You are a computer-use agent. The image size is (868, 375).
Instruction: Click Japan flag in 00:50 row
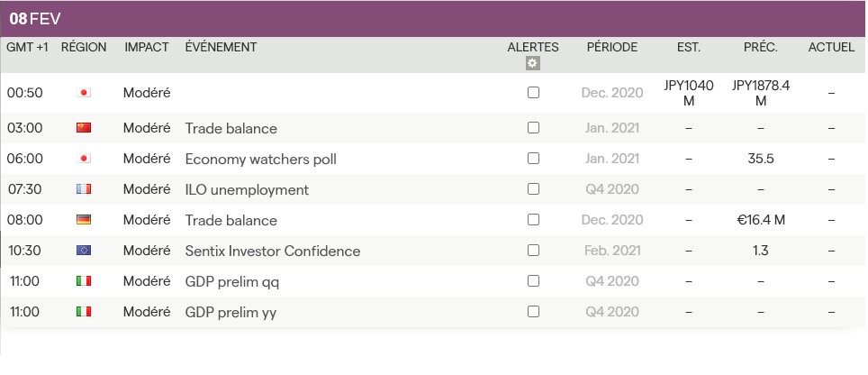pyautogui.click(x=84, y=93)
